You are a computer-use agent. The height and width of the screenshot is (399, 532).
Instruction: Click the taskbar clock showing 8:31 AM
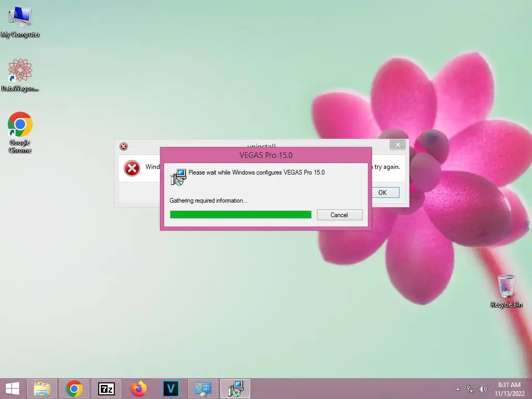(509, 389)
